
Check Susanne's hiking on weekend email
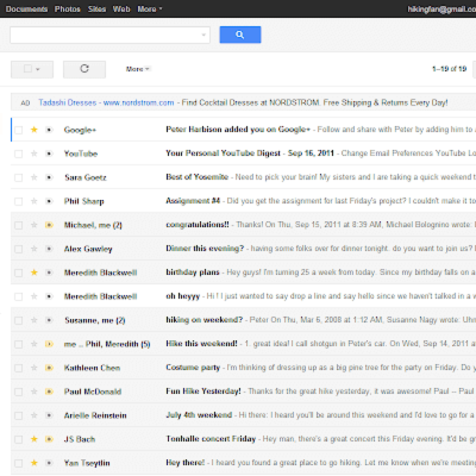point(18,320)
